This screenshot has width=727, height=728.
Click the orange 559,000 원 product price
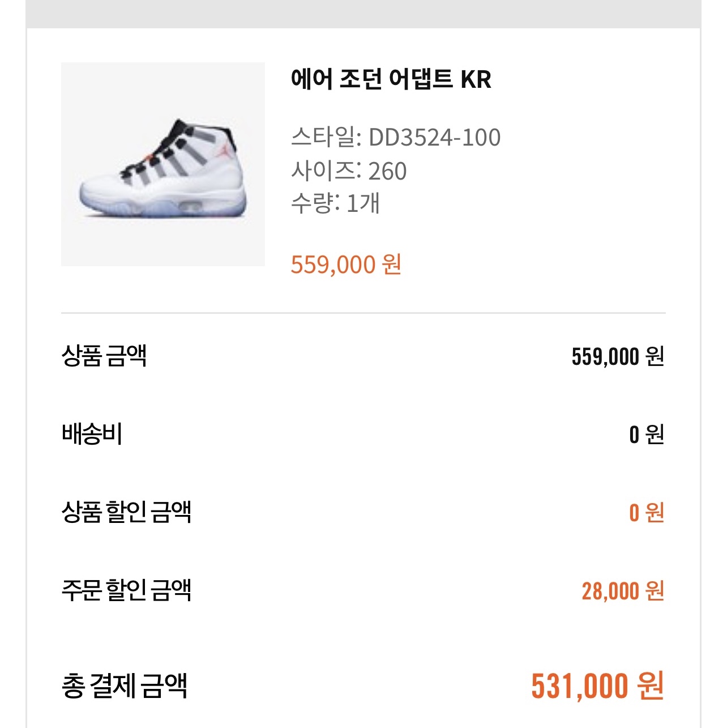[346, 265]
